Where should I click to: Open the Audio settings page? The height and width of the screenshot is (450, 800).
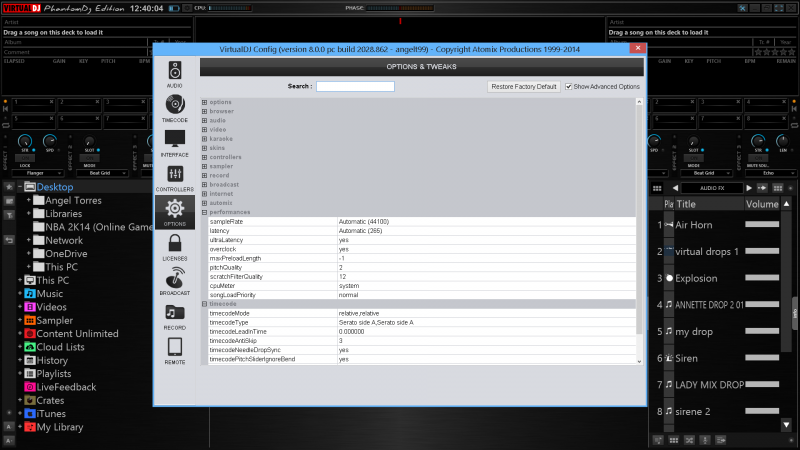click(174, 74)
